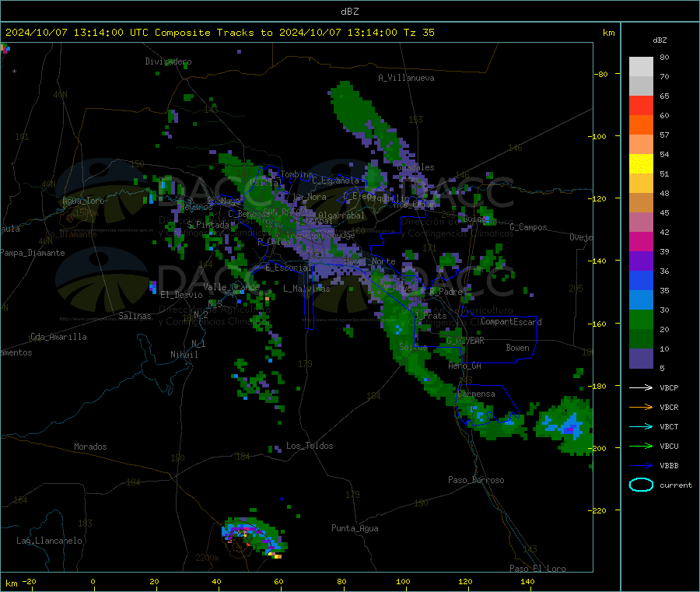
Task: Select the bright green 30 dBZ swatch
Action: [641, 319]
